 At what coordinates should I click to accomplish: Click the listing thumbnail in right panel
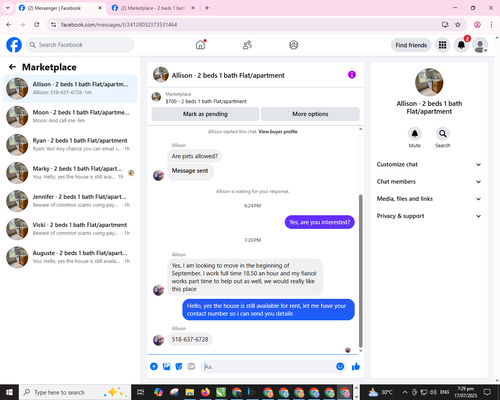tap(429, 82)
